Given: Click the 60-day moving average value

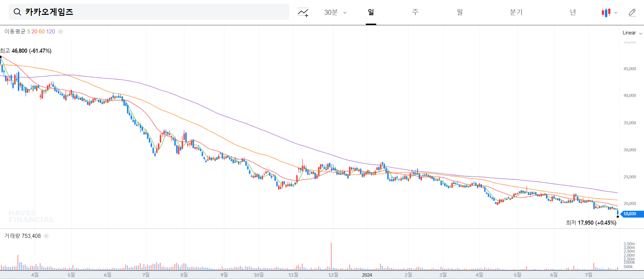Looking at the screenshot, I should click(x=42, y=31).
